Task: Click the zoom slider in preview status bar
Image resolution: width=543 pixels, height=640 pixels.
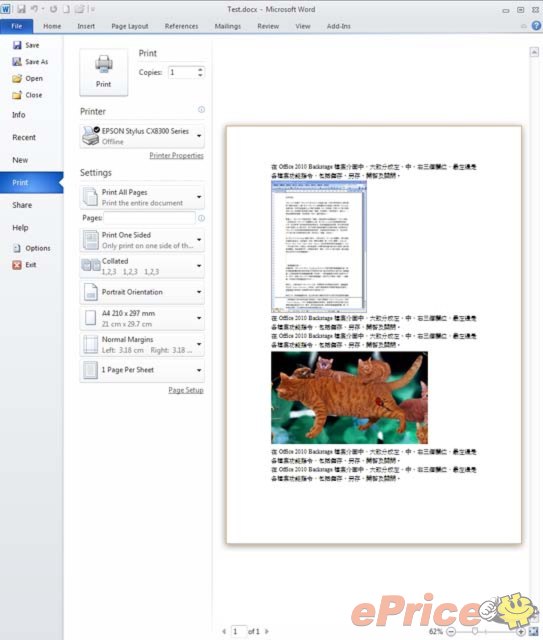Action: pyautogui.click(x=486, y=631)
